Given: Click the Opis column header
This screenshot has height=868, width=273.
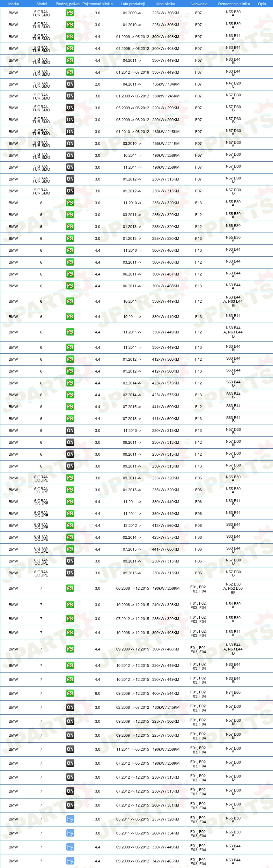Looking at the screenshot, I should 262,4.
